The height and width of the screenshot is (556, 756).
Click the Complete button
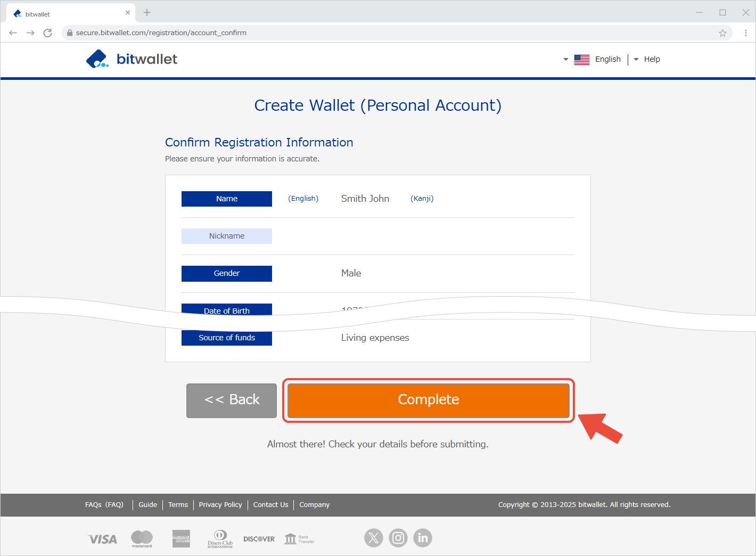click(429, 400)
